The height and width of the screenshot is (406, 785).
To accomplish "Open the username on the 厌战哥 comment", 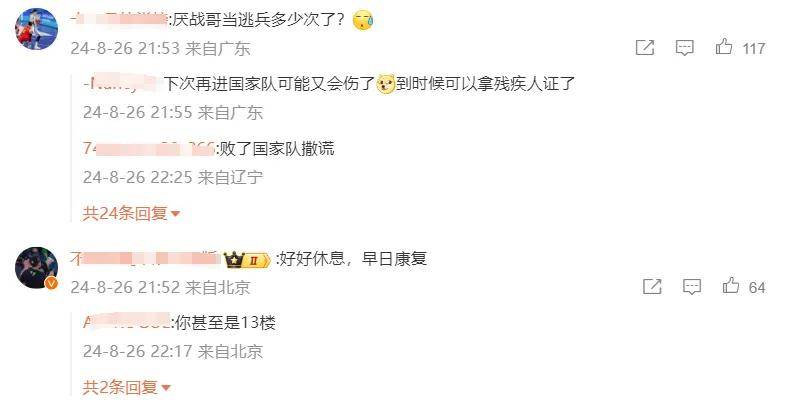I will coord(119,20).
